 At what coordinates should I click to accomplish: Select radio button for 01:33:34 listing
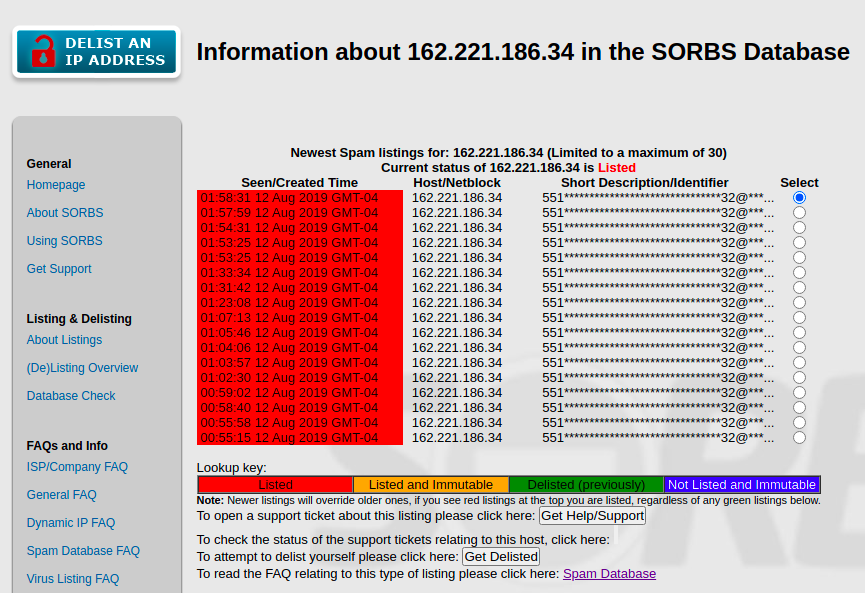click(x=799, y=273)
